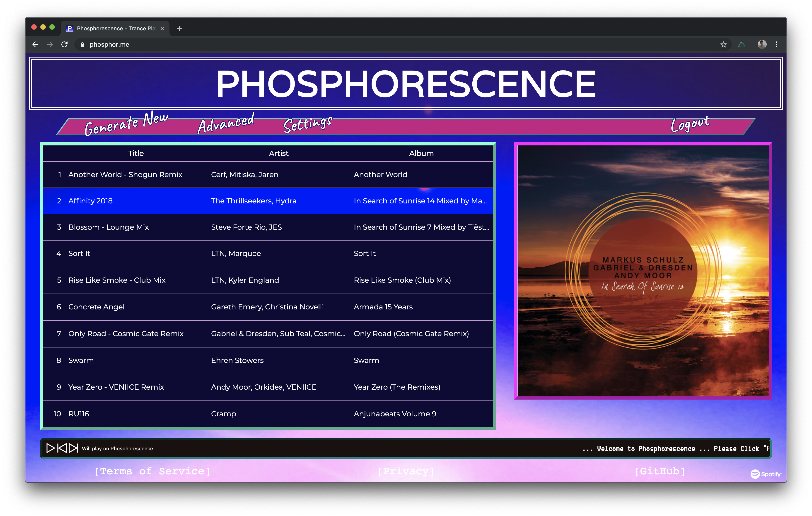Click the Will play on Phosphorescence status text
812x516 pixels.
coord(117,448)
